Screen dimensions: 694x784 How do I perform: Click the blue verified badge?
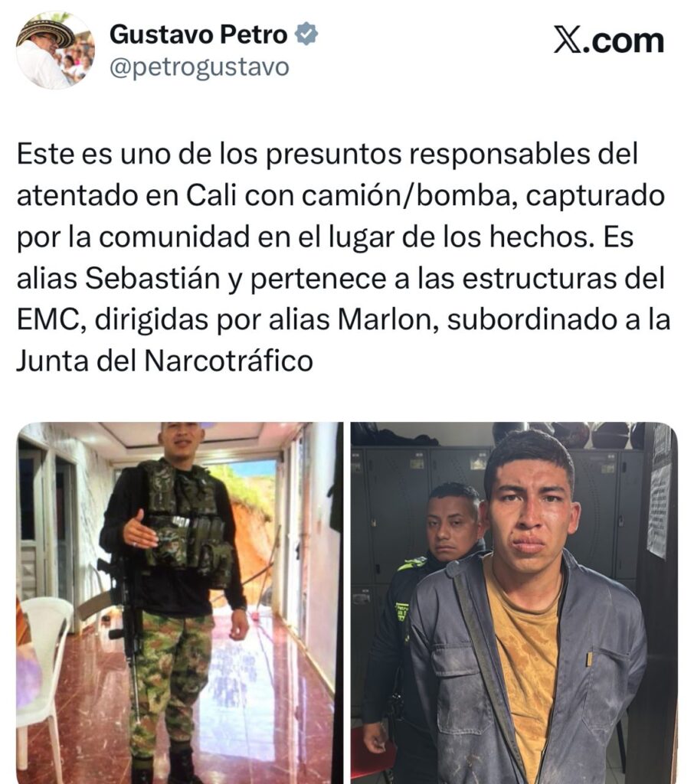306,34
